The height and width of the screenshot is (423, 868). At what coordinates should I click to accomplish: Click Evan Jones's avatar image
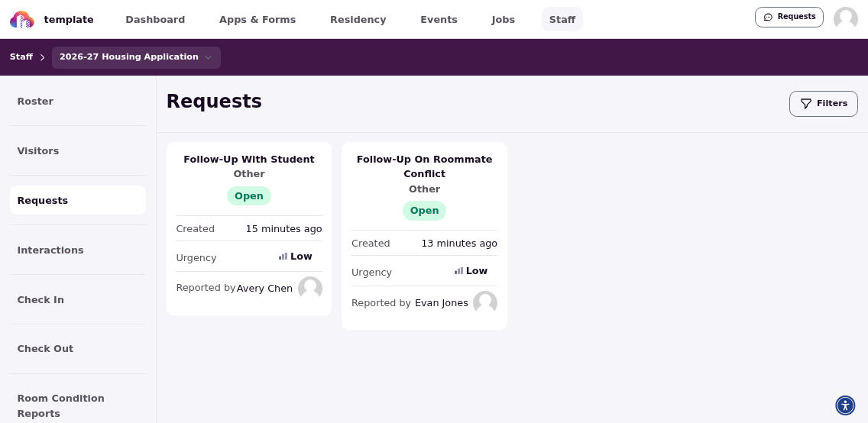click(x=485, y=303)
